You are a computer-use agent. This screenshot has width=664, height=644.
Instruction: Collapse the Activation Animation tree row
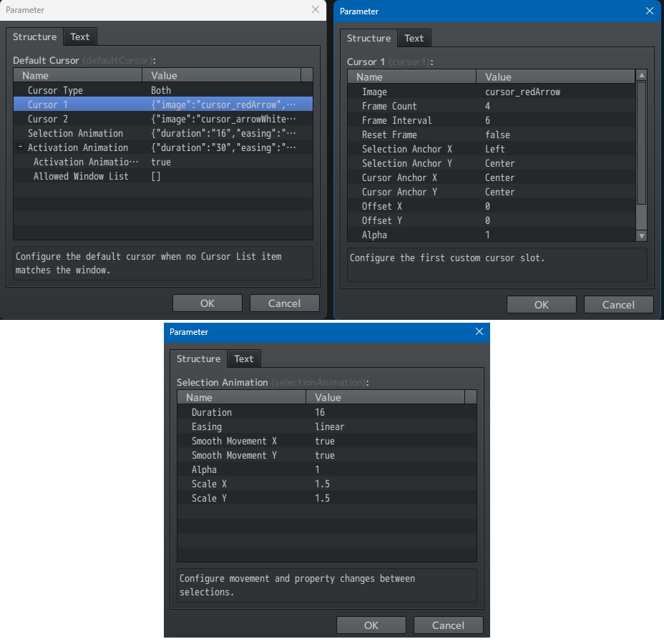(x=20, y=147)
